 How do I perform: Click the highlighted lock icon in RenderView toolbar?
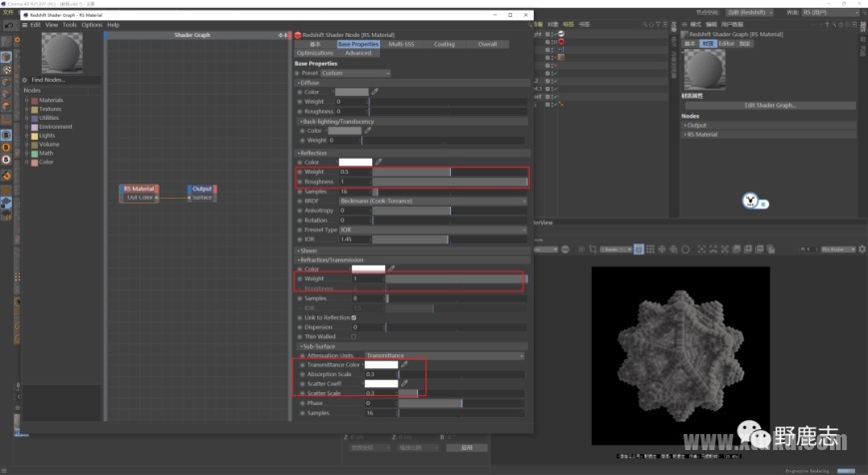tap(639, 249)
